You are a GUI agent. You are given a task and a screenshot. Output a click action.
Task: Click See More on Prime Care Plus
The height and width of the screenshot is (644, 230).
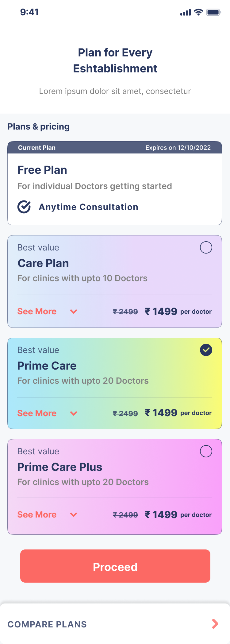coord(37,514)
